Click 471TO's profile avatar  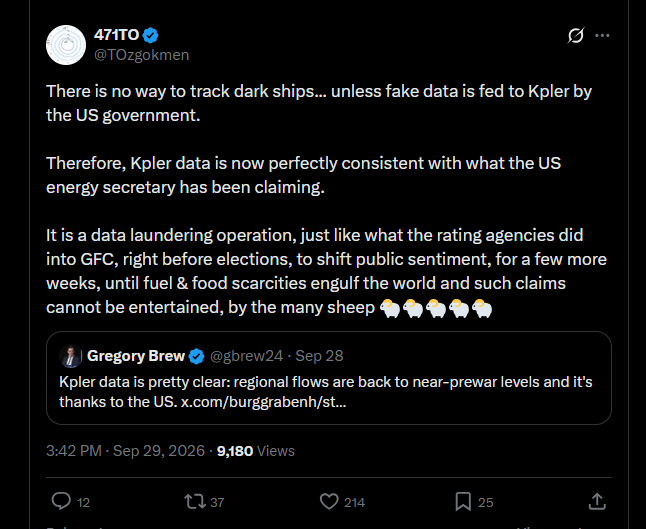point(66,45)
